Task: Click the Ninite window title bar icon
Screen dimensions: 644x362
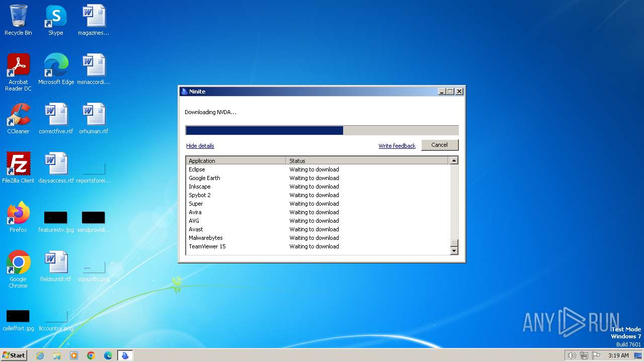Action: [184, 92]
